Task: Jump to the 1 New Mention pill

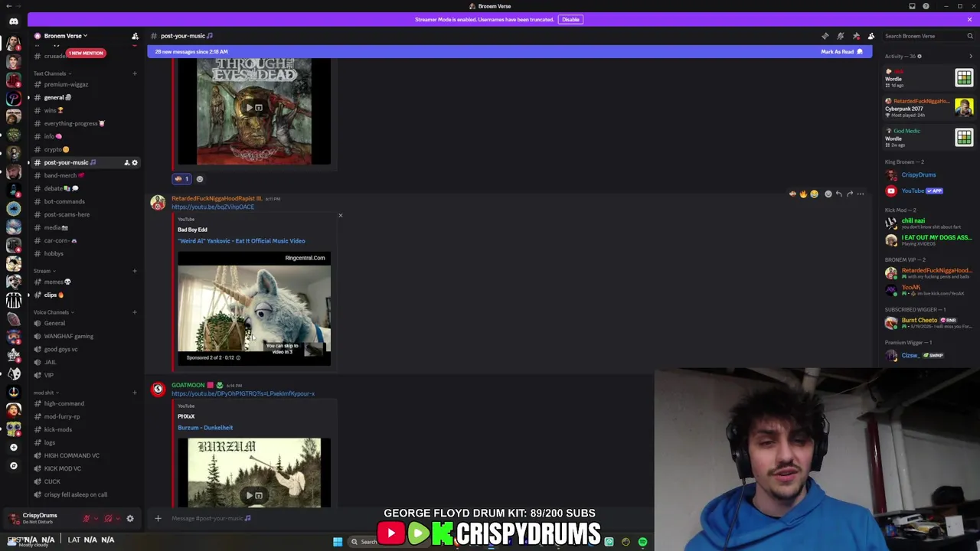Action: click(86, 53)
